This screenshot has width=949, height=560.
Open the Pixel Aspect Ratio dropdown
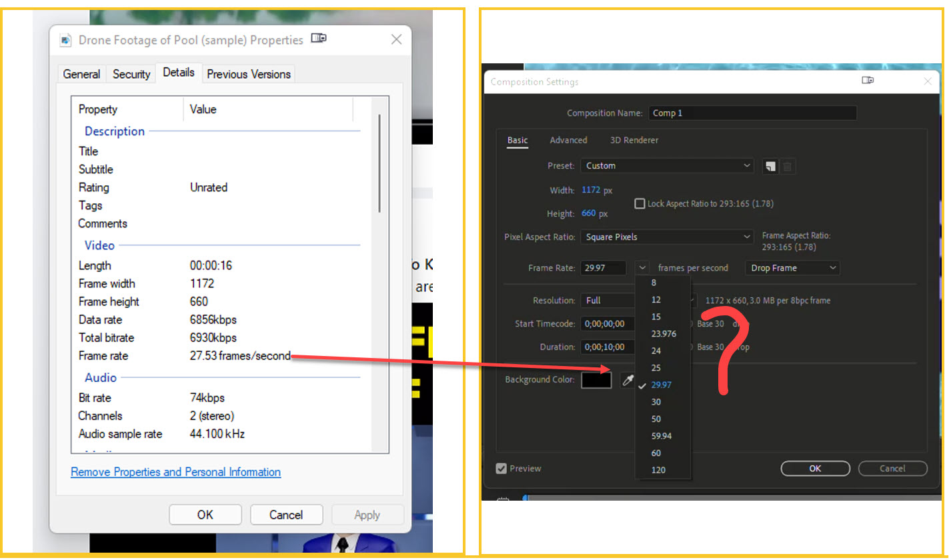pos(667,237)
